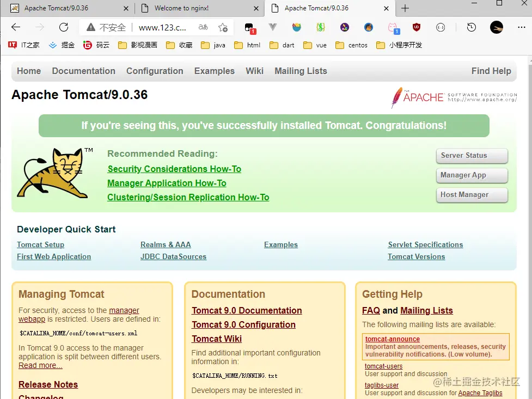
Task: Expand the 小程序开发 bookmark folder
Action: pos(399,45)
